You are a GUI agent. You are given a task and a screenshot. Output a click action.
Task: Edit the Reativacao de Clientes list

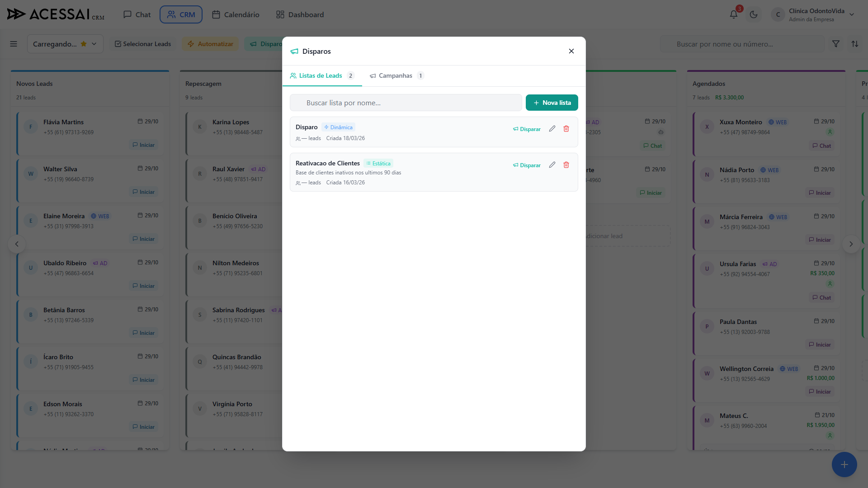[552, 165]
